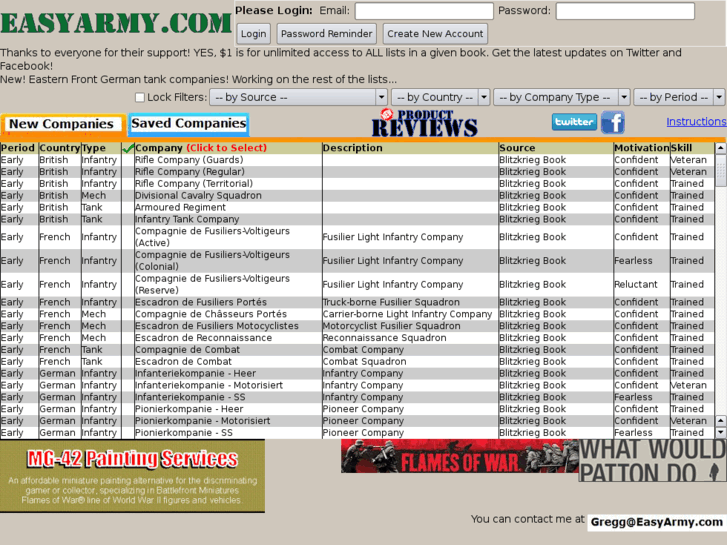This screenshot has width=727, height=545.
Task: Select Infanteriekompanie - Heer
Action: (195, 373)
